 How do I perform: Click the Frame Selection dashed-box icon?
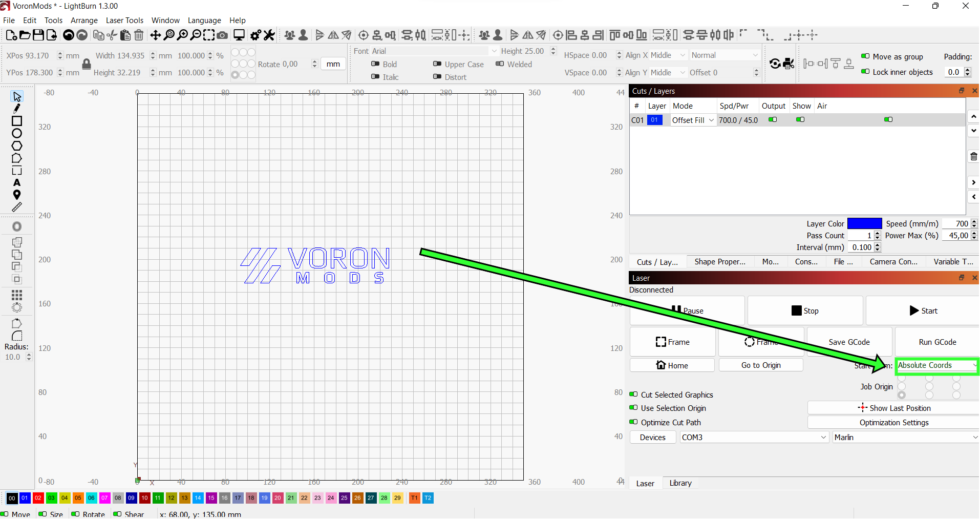click(209, 35)
